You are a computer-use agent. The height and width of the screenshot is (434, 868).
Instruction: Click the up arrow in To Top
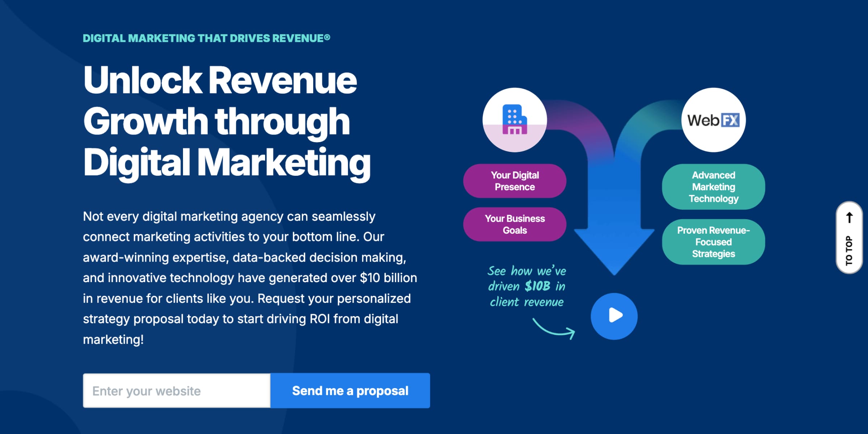[850, 217]
